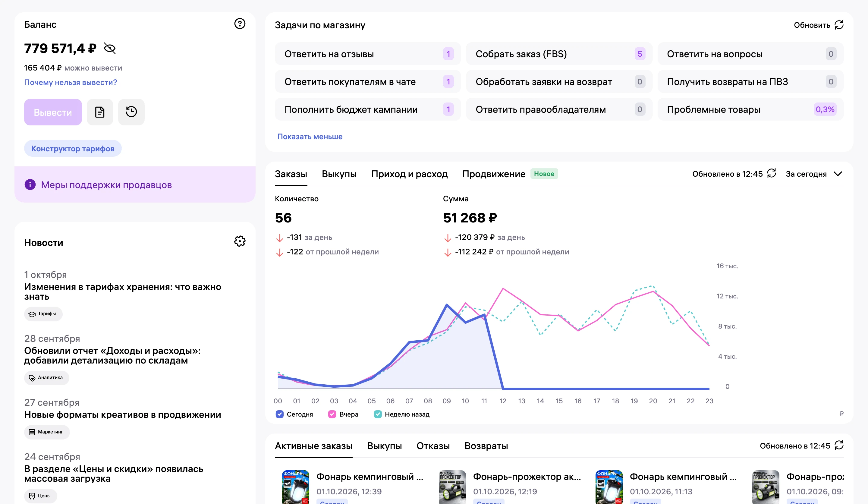
Task: Select the Активные заказы tab
Action: click(313, 446)
